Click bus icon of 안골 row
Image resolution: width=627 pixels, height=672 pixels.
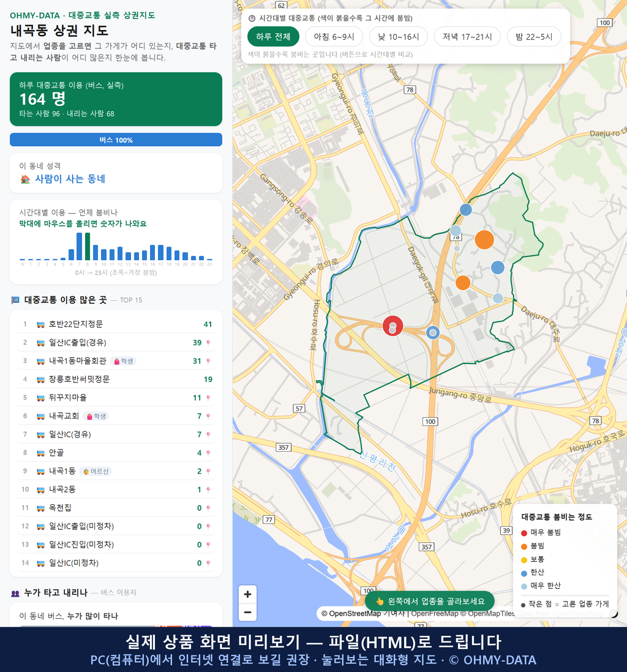click(40, 453)
